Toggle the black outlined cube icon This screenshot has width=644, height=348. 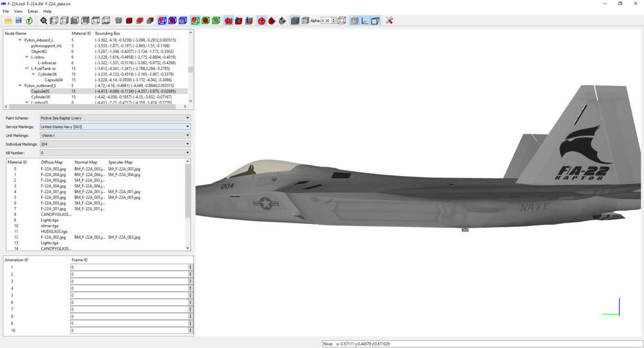pos(375,21)
